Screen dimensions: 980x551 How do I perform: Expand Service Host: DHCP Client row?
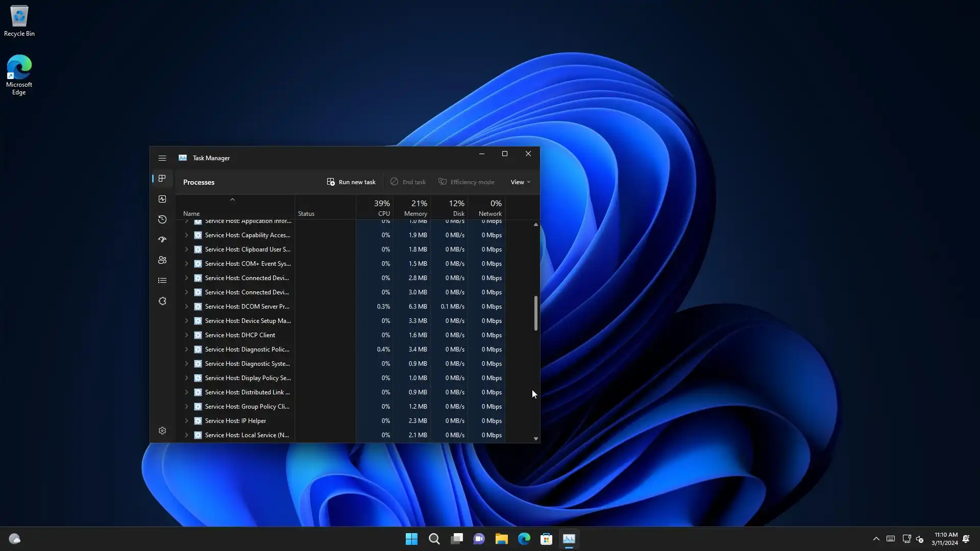pyautogui.click(x=186, y=335)
